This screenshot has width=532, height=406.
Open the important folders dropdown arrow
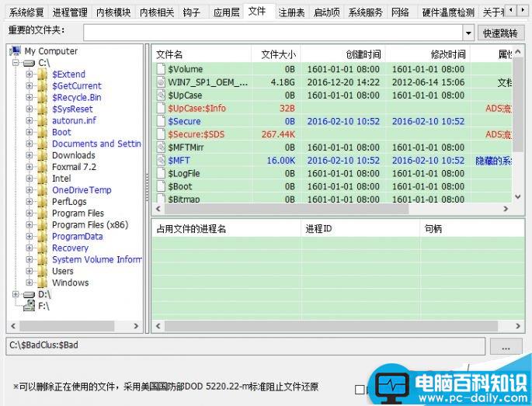[x=468, y=33]
